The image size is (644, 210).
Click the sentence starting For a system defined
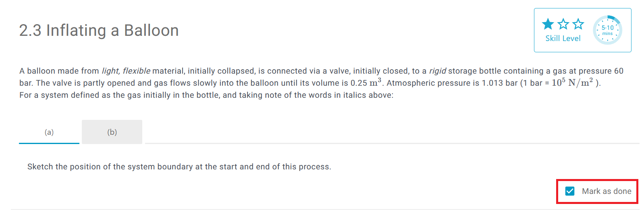point(206,95)
